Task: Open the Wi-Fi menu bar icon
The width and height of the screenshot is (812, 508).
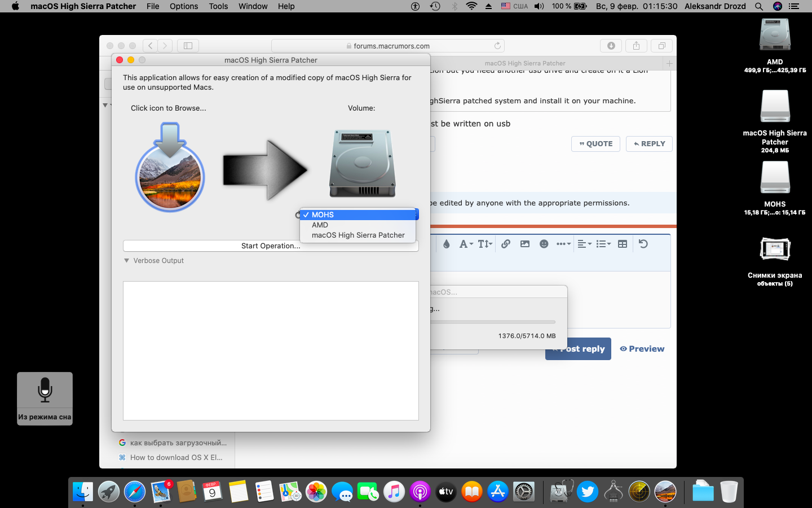Action: pos(471,6)
